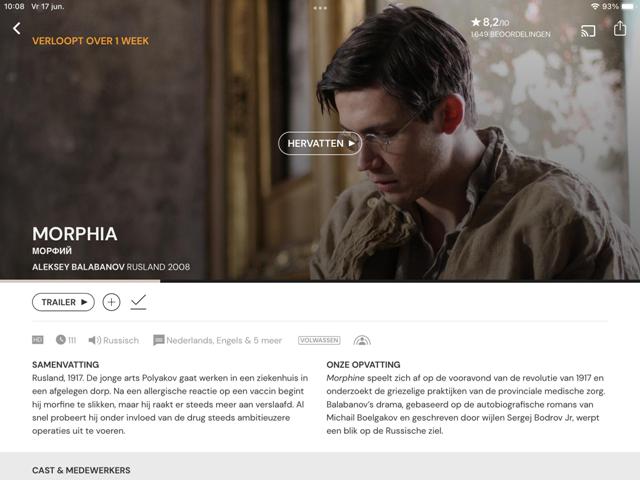Viewport: 640px width, 480px height.
Task: Tap the clock runtime icon
Action: (x=61, y=340)
